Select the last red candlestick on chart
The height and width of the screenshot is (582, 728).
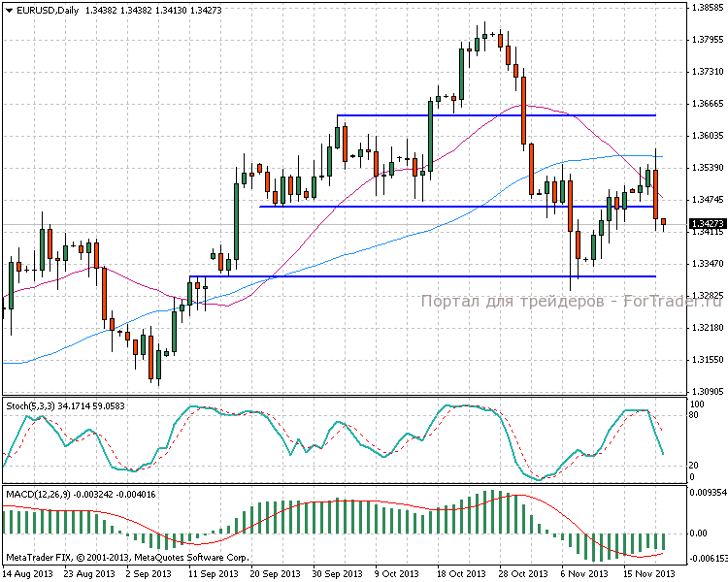coord(664,224)
